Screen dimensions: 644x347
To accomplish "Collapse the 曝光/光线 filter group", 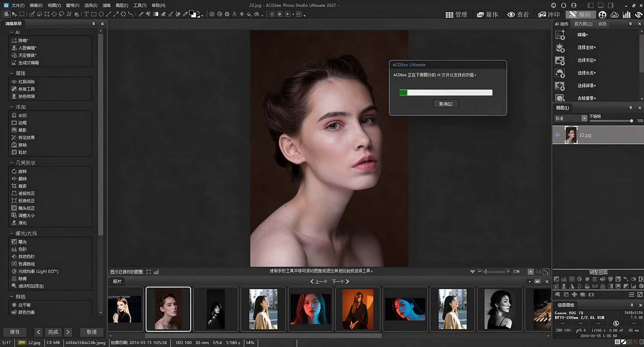I will (11, 233).
